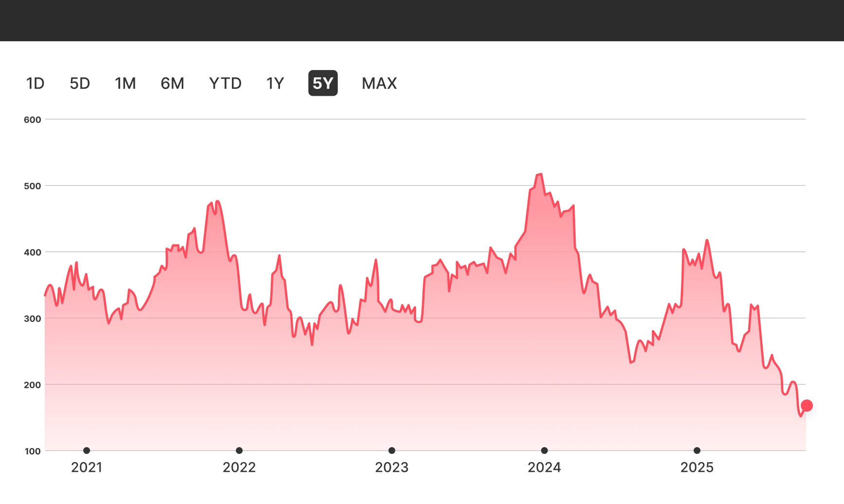Click the 2021 axis dot marker
844x504 pixels.
click(87, 451)
